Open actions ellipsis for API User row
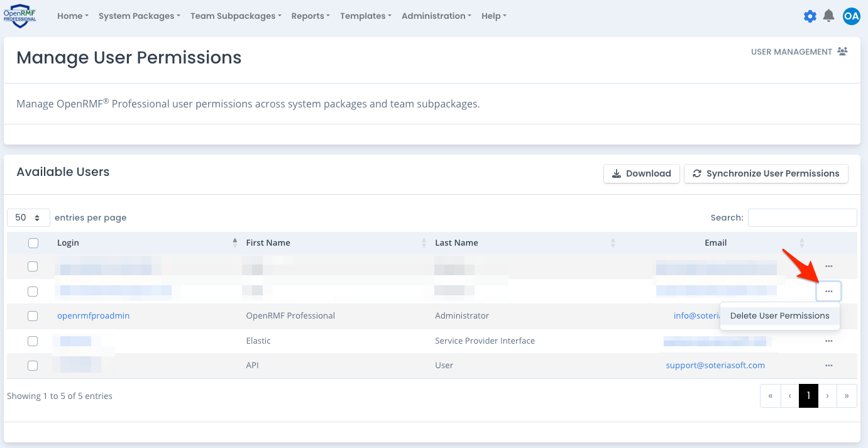 click(x=828, y=365)
